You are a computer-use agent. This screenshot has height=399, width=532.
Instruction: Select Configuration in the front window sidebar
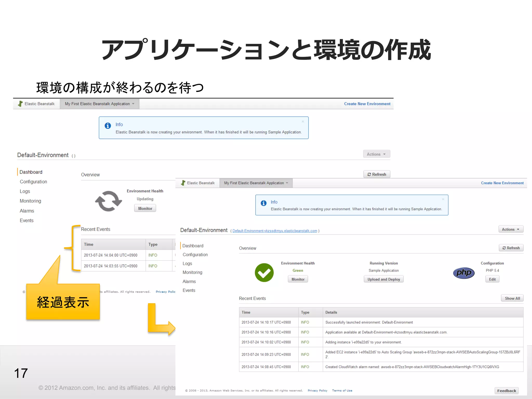point(195,255)
